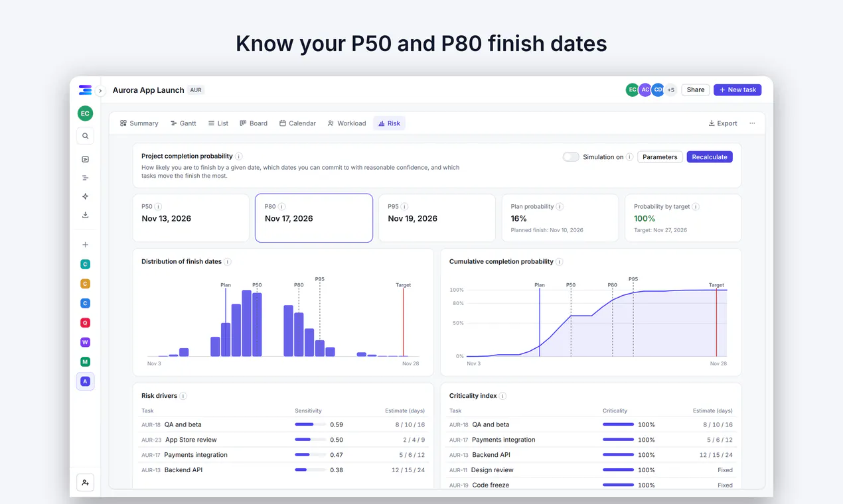Click the Recalculate button
This screenshot has width=843, height=504.
(x=710, y=157)
